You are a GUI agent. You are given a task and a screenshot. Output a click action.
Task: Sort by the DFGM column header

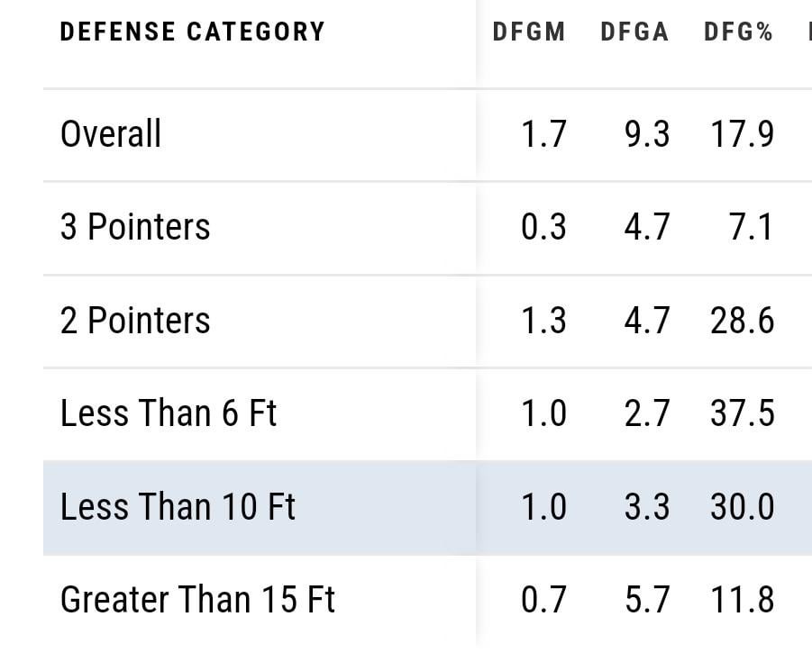point(528,32)
